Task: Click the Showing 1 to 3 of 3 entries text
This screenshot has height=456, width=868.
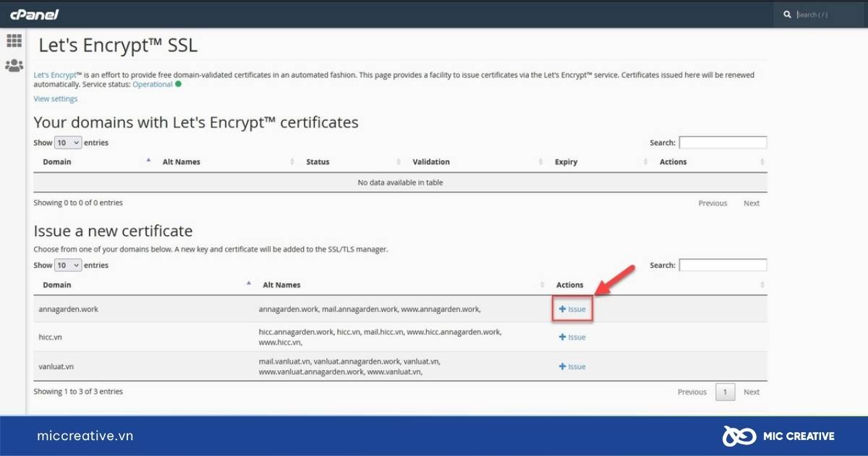Action: point(78,392)
